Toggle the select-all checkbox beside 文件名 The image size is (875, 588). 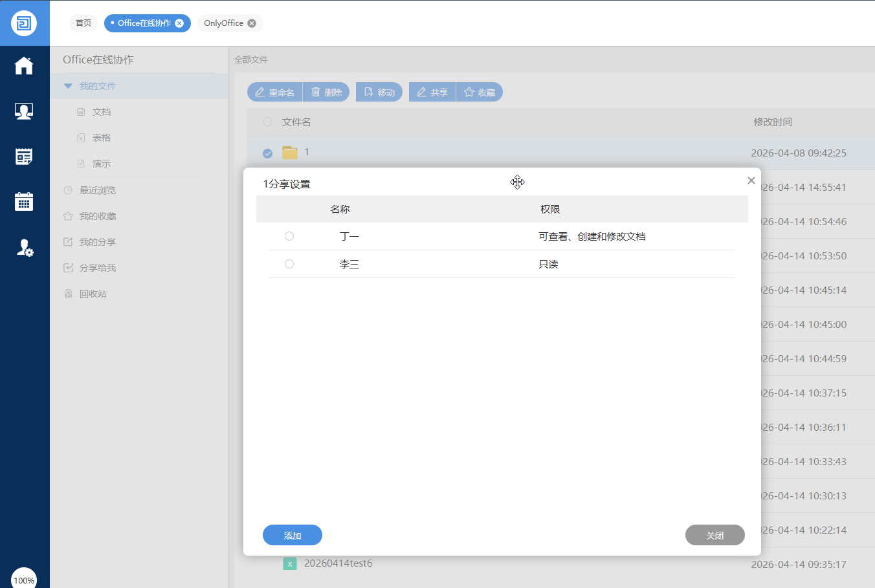coord(267,122)
